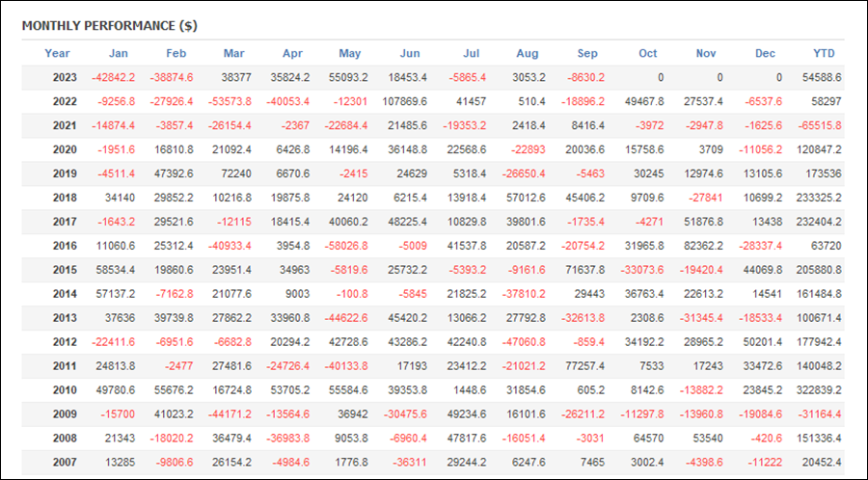Image resolution: width=868 pixels, height=480 pixels.
Task: Click the Monthly Performance ($) heading
Action: tap(110, 26)
